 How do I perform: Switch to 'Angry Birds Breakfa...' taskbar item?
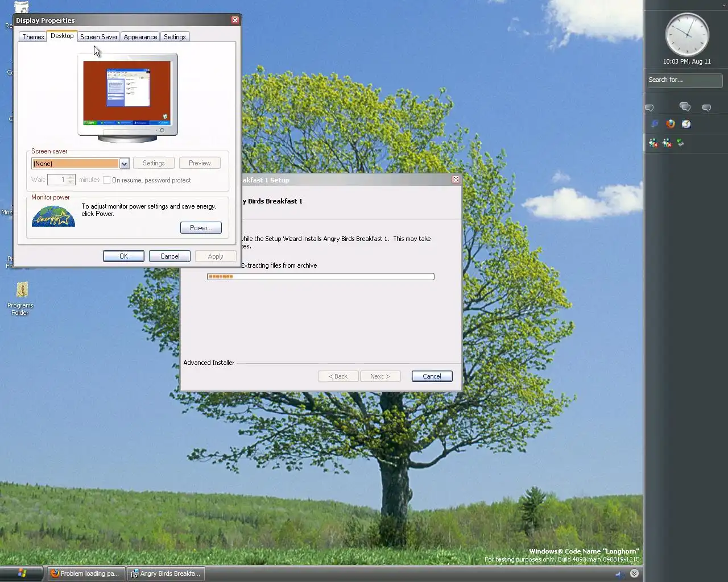click(x=166, y=573)
